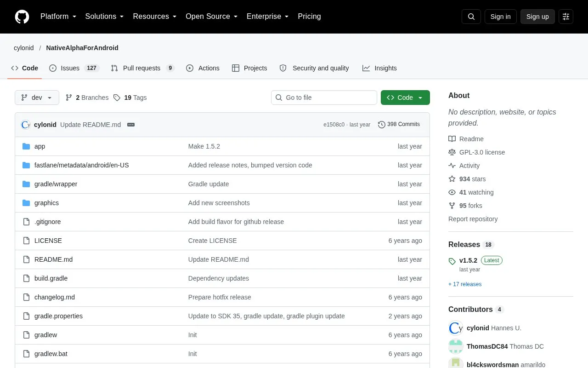
Task: Click the GitHub logo icon
Action: click(22, 17)
